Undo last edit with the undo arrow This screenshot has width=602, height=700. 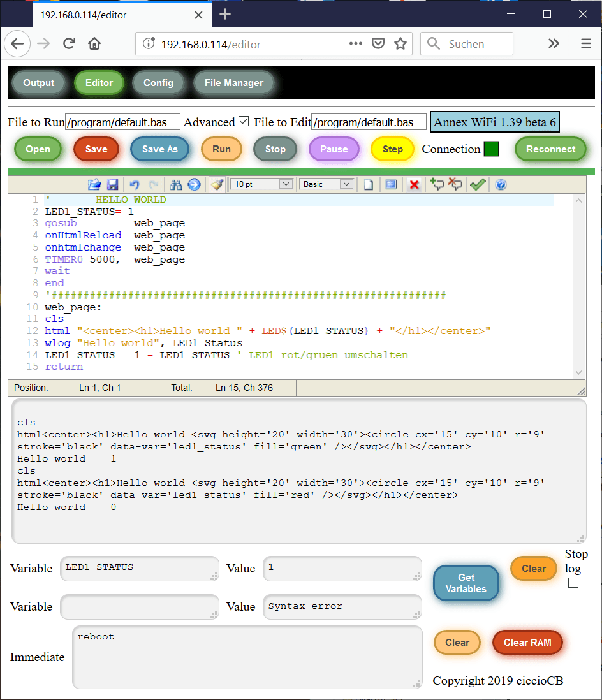click(x=134, y=184)
